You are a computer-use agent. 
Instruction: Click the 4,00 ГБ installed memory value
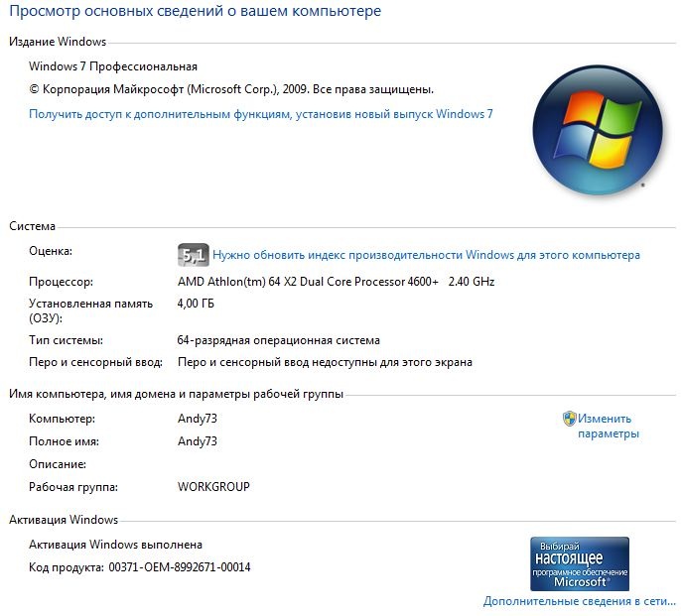pyautogui.click(x=196, y=304)
